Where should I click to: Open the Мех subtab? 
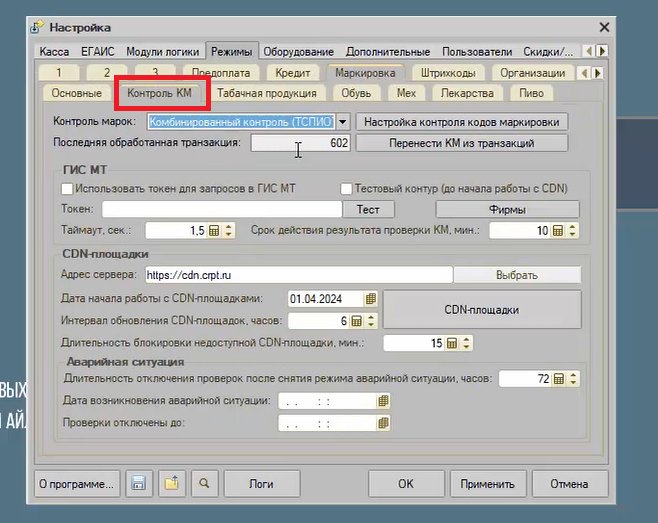tap(406, 93)
